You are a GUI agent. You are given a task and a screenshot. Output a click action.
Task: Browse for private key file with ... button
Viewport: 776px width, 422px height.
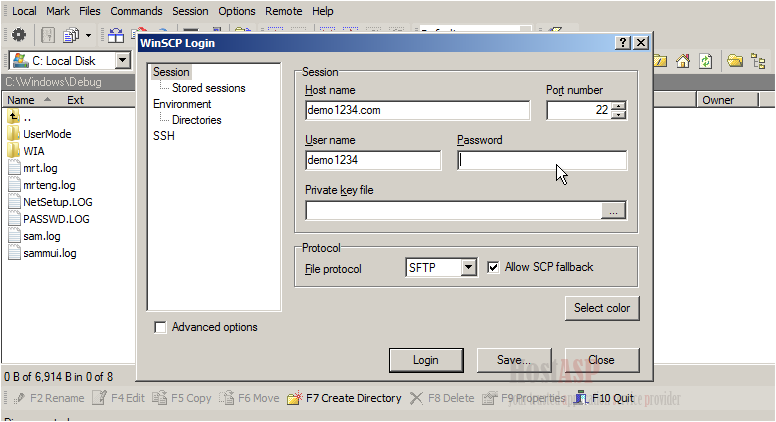613,211
